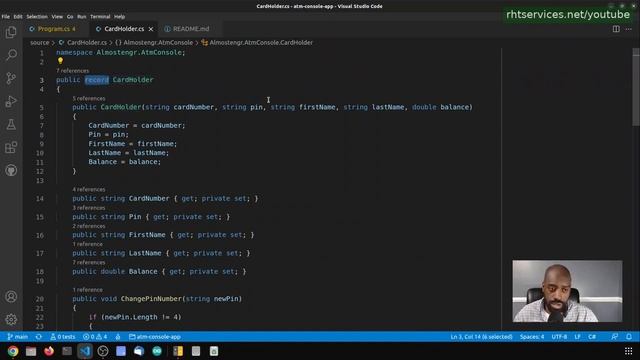Open notifications bell in status bar
This screenshot has width=640, height=360.
[629, 337]
